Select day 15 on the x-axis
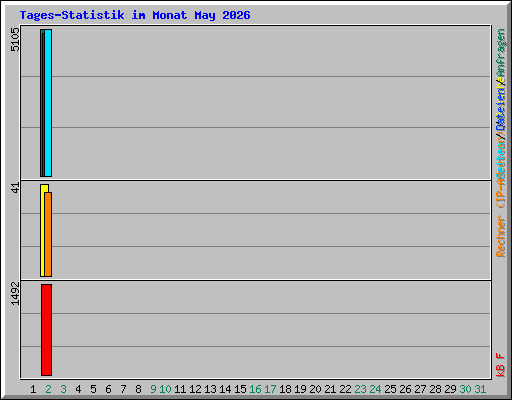512x400 pixels. (x=240, y=389)
